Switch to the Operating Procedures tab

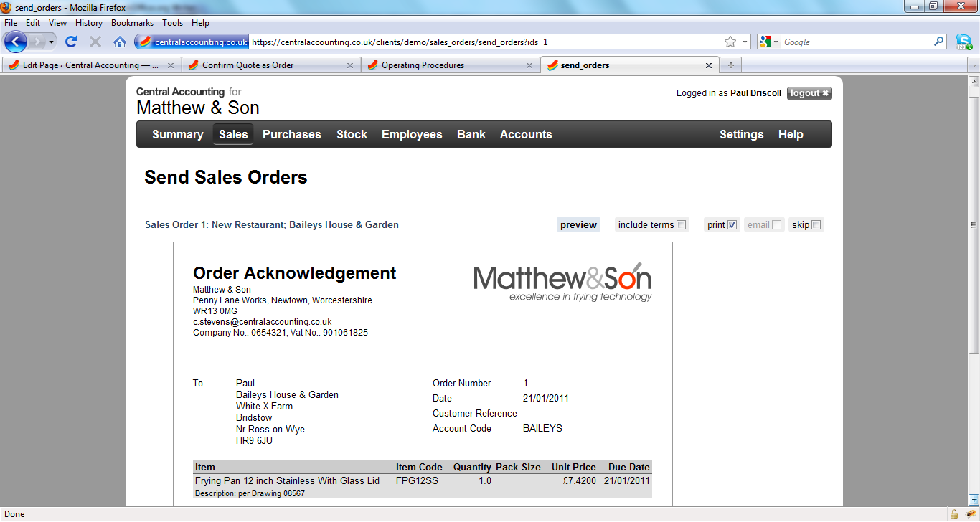coord(450,65)
